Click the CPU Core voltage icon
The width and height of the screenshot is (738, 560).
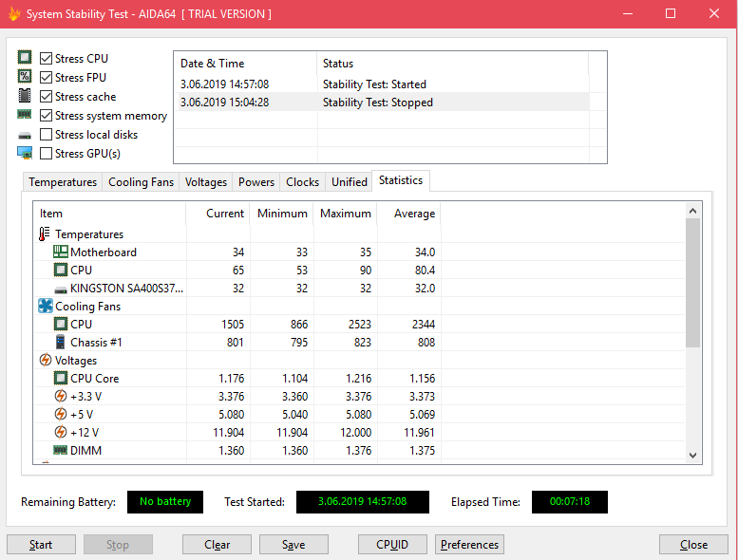tap(60, 378)
